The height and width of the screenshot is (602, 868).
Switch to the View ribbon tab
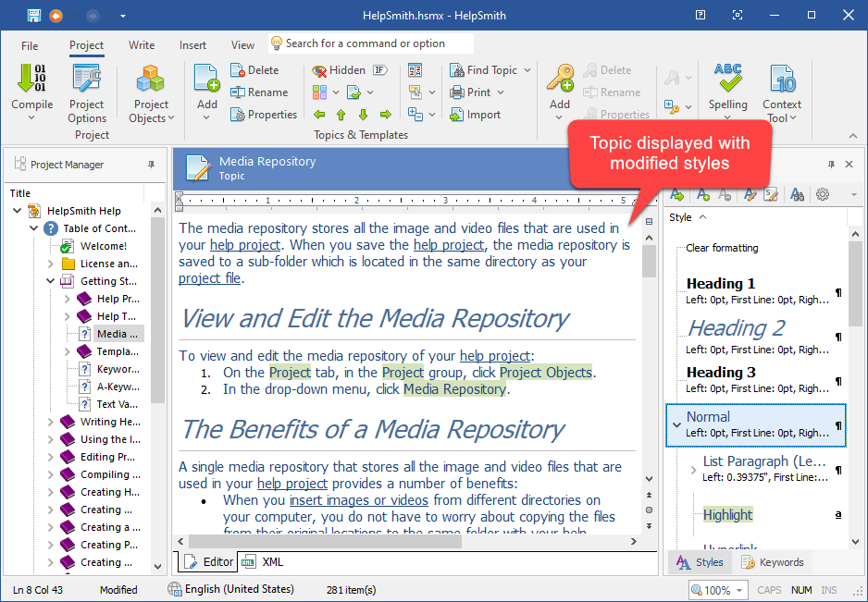(242, 45)
